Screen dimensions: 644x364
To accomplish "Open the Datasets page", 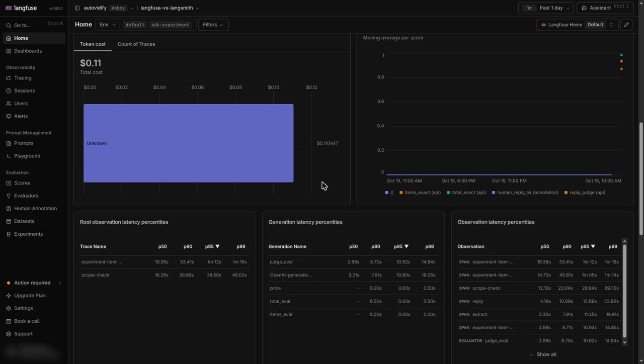I will click(34, 221).
